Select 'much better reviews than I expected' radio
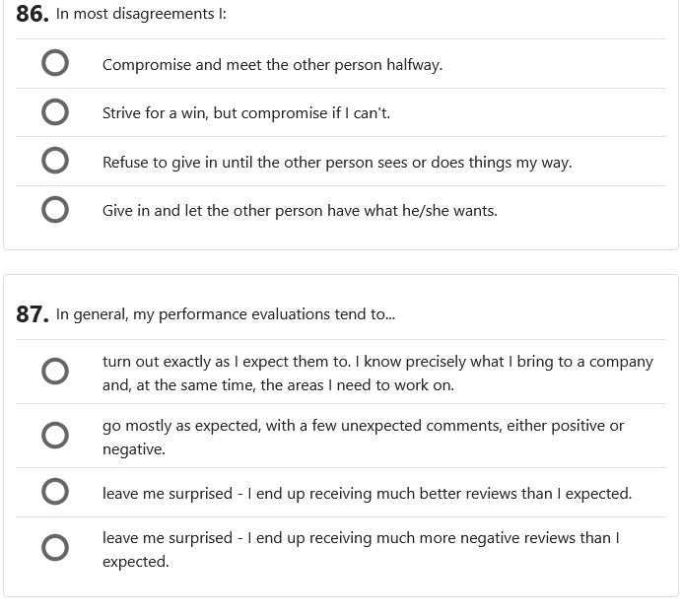The height and width of the screenshot is (616, 681). [55, 492]
